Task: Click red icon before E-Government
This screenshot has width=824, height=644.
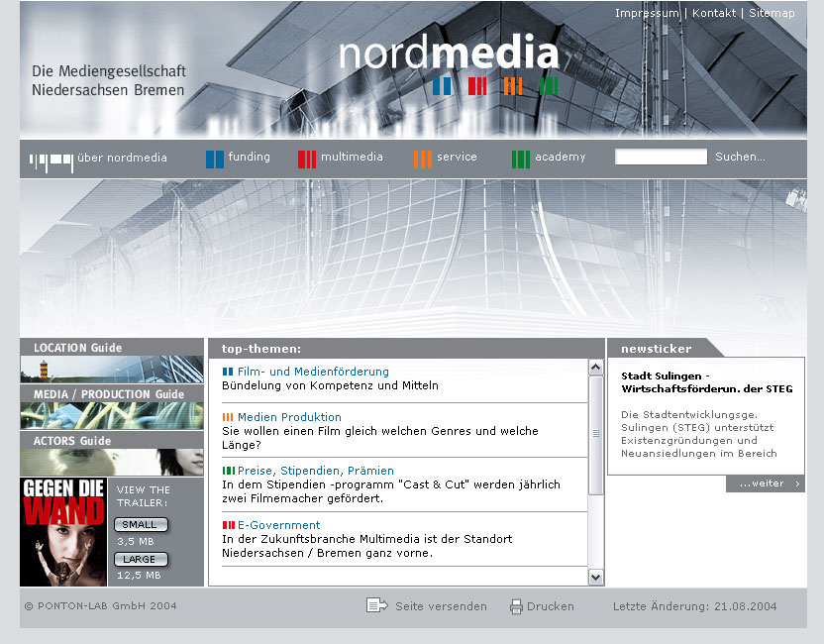Action: click(x=228, y=525)
